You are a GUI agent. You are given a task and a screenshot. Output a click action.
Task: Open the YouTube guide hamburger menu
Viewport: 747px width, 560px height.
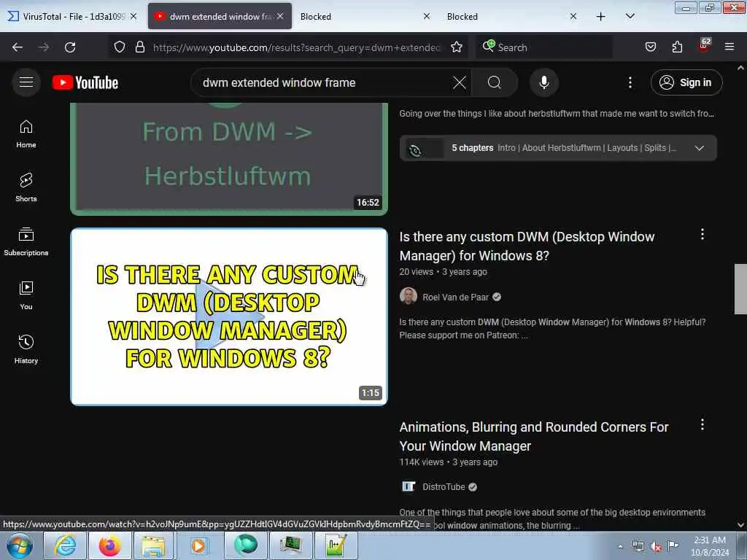click(x=26, y=82)
